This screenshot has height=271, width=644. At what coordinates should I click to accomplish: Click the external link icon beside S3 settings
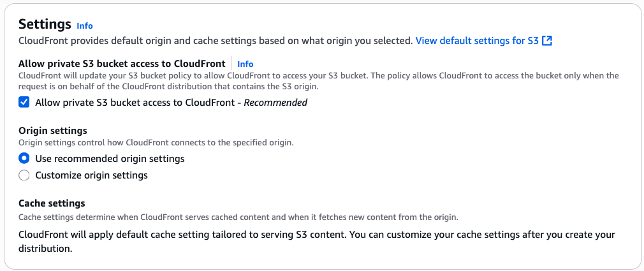546,41
